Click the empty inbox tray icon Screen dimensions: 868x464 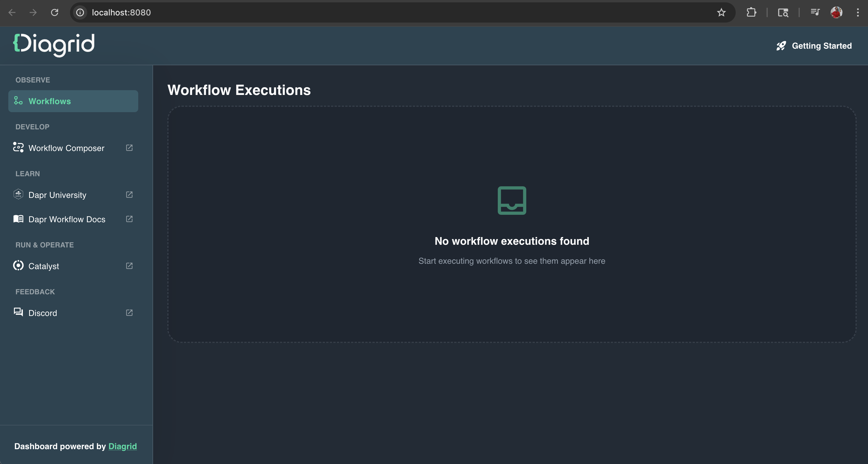click(x=511, y=201)
